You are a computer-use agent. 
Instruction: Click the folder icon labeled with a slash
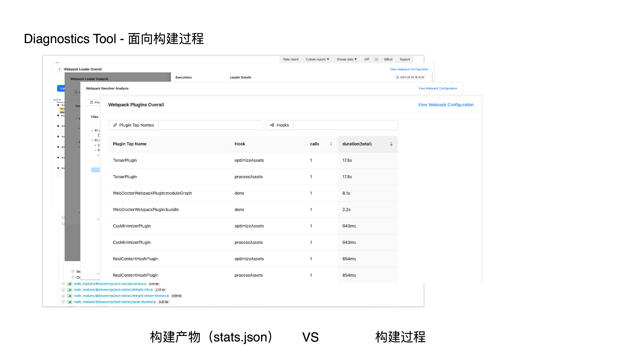click(x=96, y=140)
